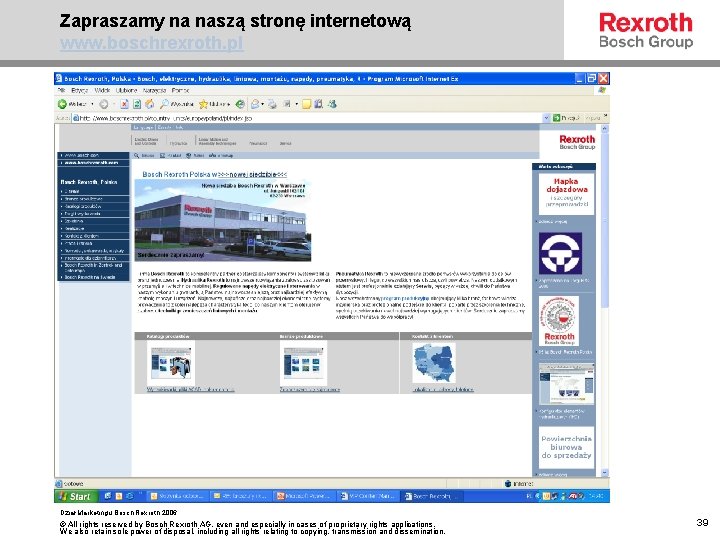The image size is (720, 540).
Task: Click the green Wstecz (Back) arrow
Action: click(x=62, y=104)
